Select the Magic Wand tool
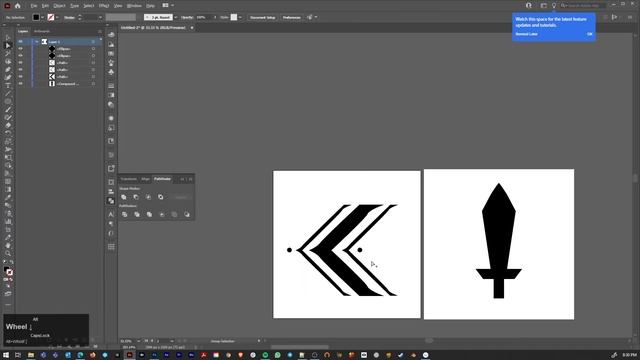This screenshot has height=360, width=640. 8,53
